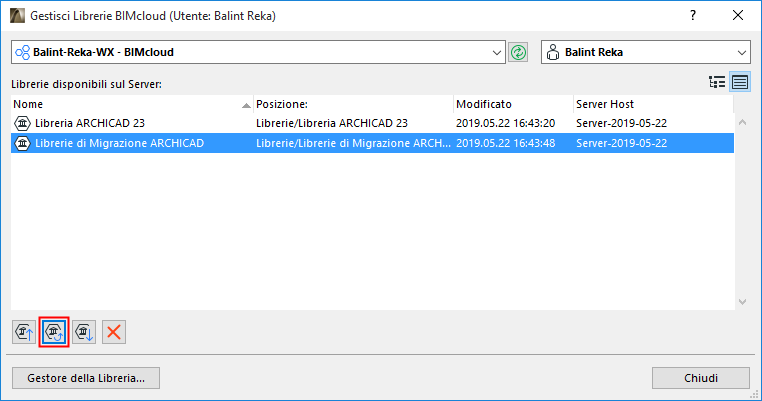
Task: Click Server-2019-05-22 in Migrazione row
Action: (x=622, y=143)
